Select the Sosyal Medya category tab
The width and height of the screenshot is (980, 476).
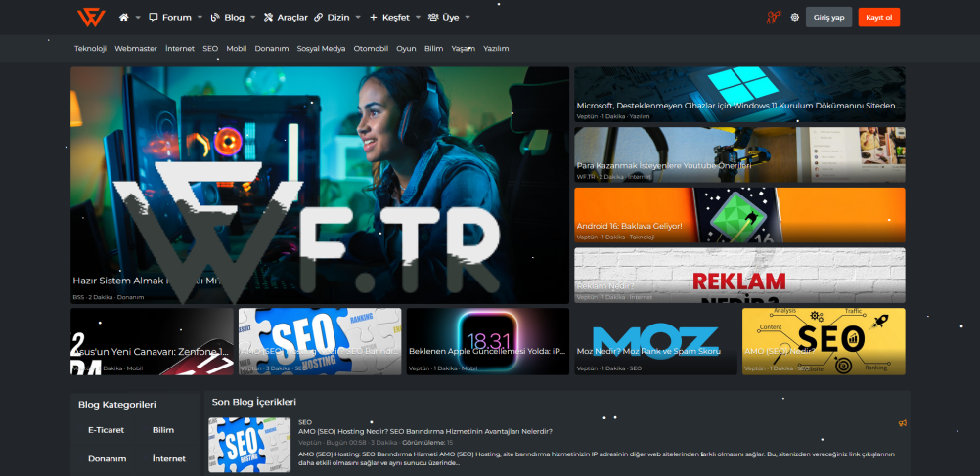pyautogui.click(x=321, y=48)
